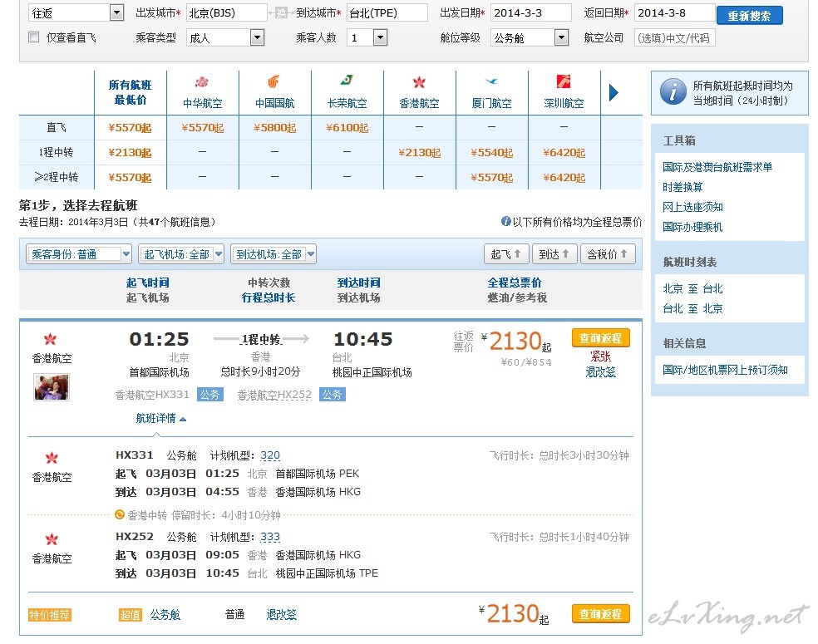Image resolution: width=818 pixels, height=644 pixels.
Task: Click the Hong Kong Airlines logo in airline header
Action: tap(419, 82)
